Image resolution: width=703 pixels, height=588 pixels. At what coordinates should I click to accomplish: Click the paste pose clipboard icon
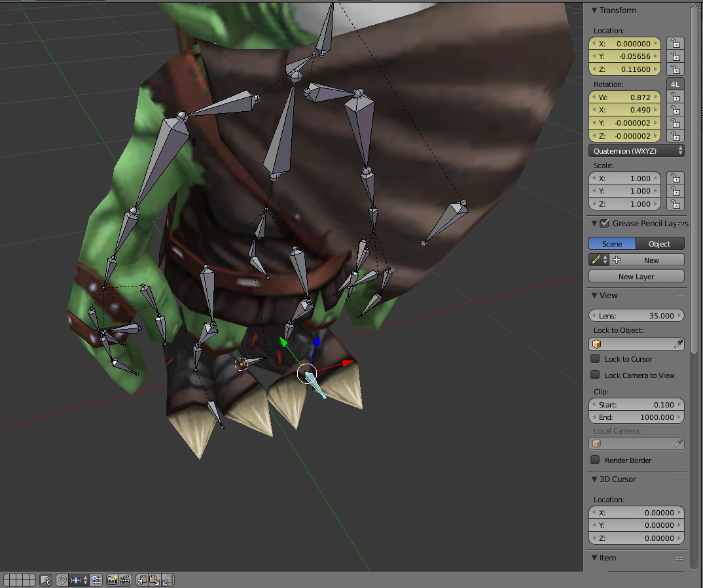tap(154, 580)
